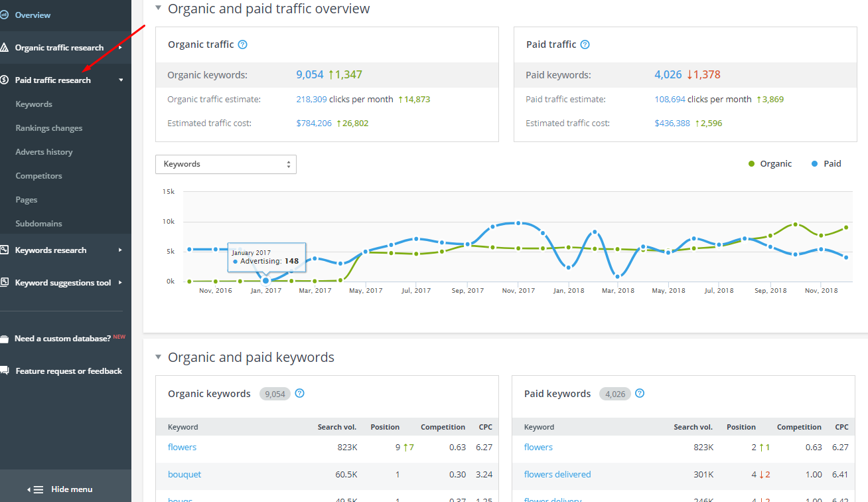Open the Overview sidebar icon
Image resolution: width=868 pixels, height=502 pixels.
click(x=5, y=15)
